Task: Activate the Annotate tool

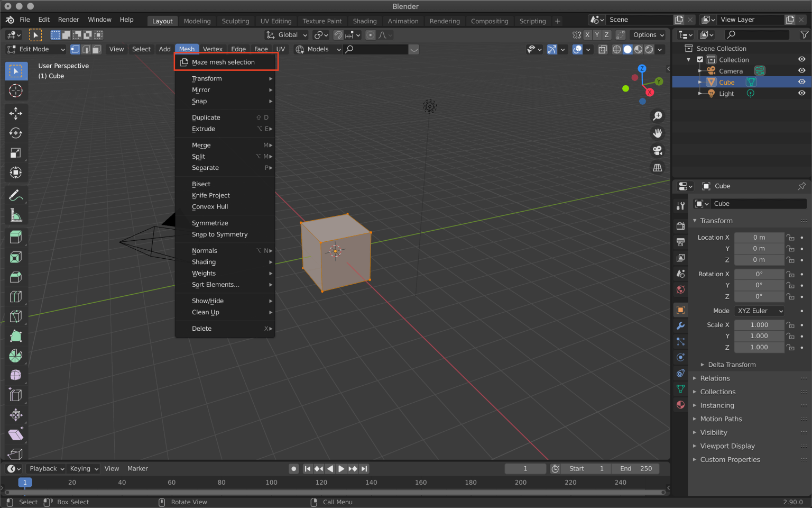Action: (16, 195)
